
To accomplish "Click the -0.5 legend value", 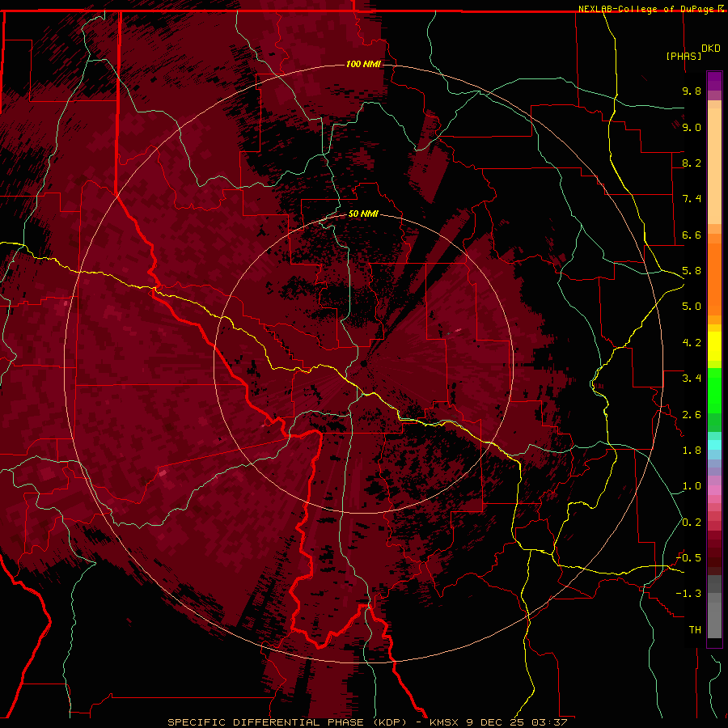I will click(688, 558).
